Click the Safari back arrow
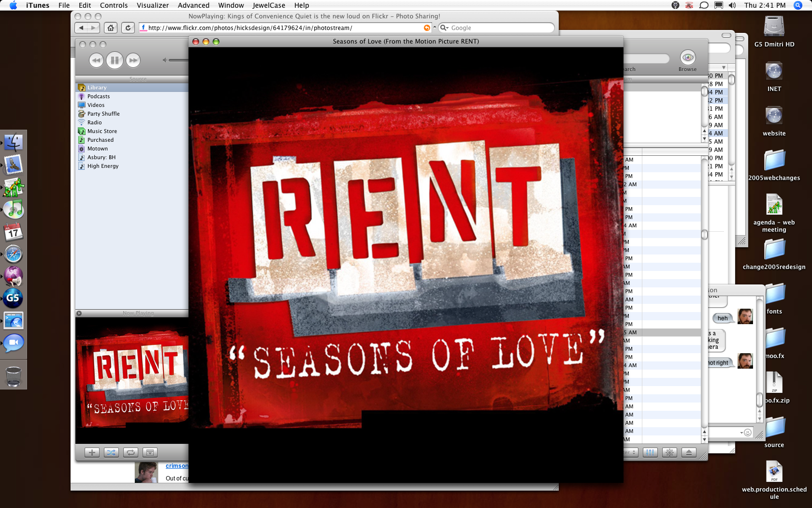Screen dimensions: 812x508 81,28
